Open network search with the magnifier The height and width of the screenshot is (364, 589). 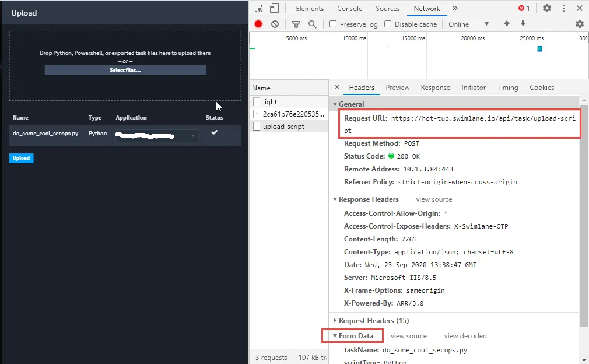click(312, 24)
